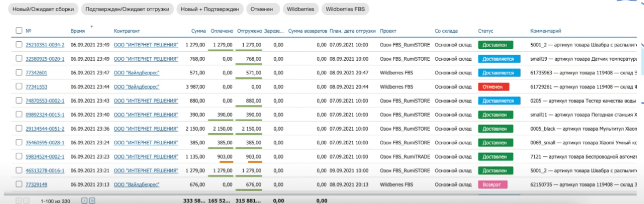
Task: Sort by the Проект column header
Action: [388, 31]
